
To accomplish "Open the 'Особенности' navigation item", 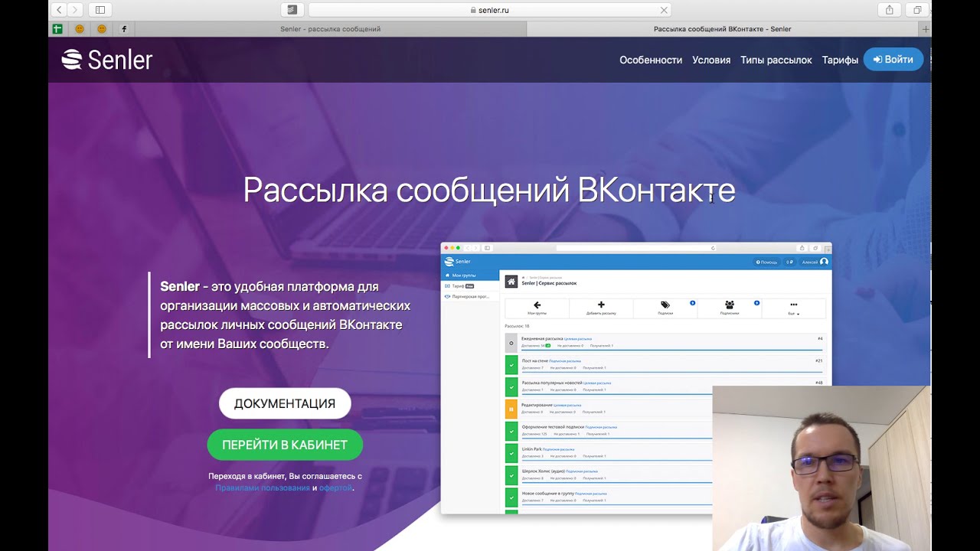I will coord(650,60).
